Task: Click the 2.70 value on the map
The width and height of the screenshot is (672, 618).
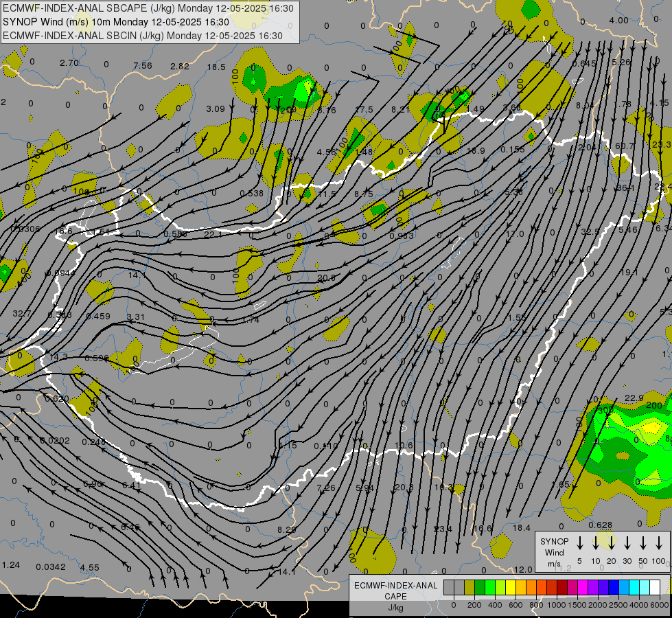Action: point(69,63)
